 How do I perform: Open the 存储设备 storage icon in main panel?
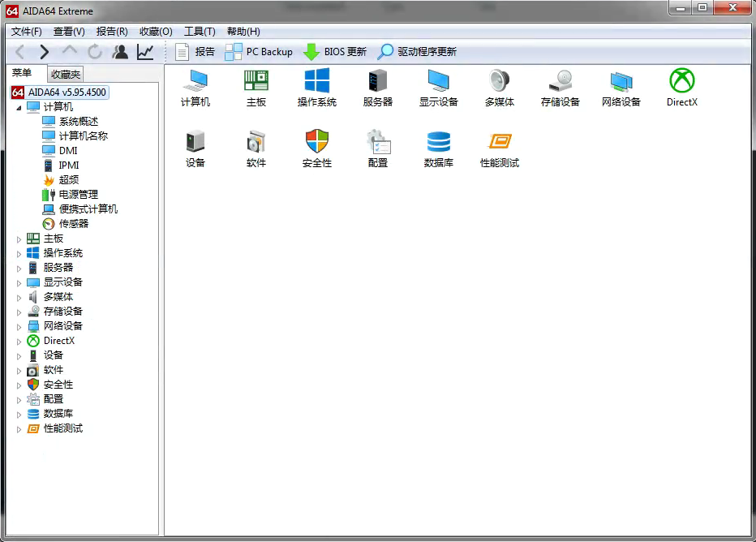[560, 81]
